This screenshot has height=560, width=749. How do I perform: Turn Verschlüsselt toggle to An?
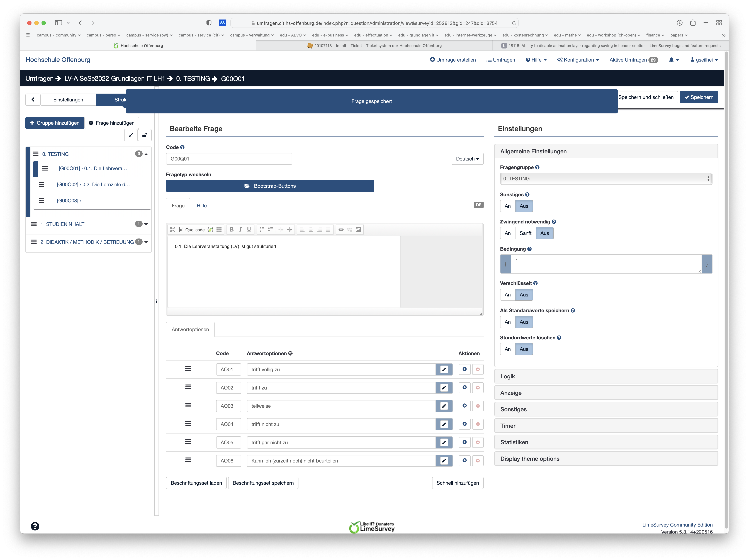(x=507, y=295)
